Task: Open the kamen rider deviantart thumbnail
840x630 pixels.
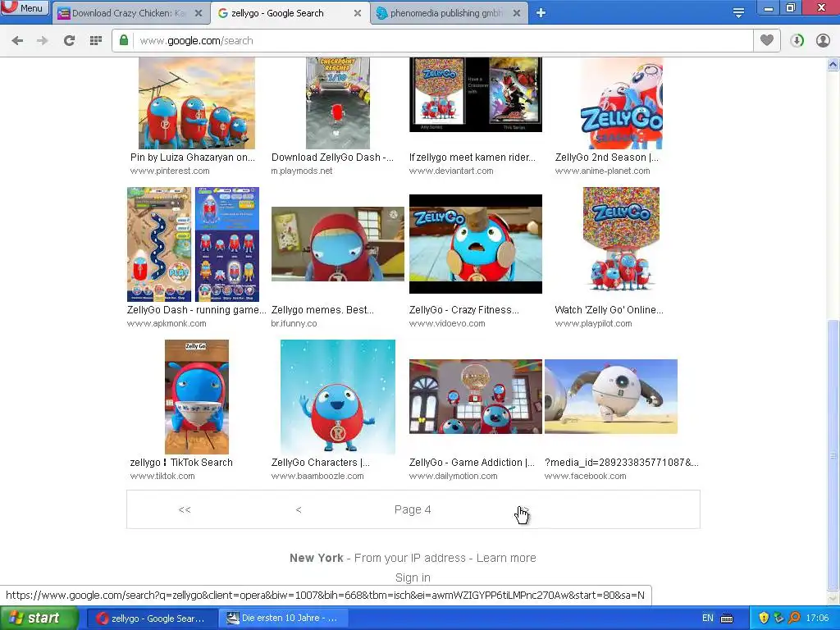Action: (x=476, y=95)
